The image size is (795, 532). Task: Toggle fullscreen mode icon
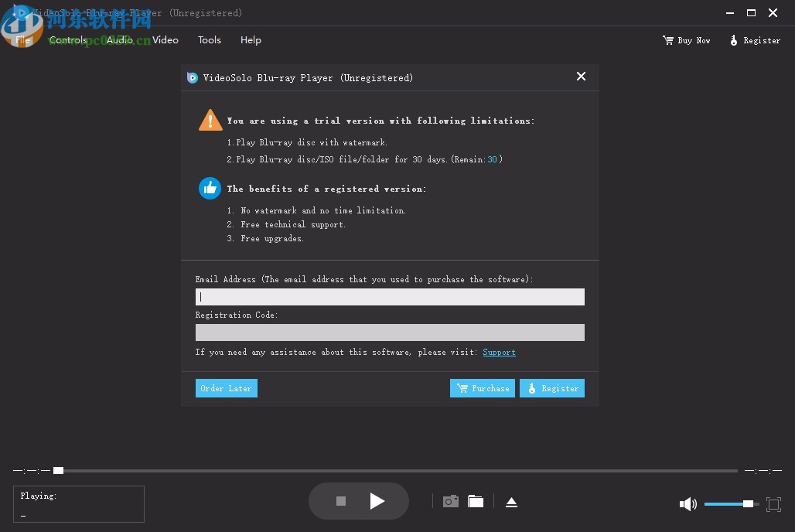pyautogui.click(x=773, y=503)
